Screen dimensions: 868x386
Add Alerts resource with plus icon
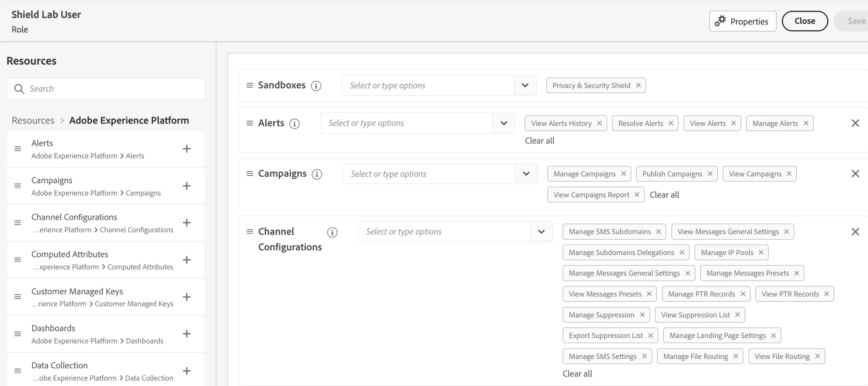click(x=186, y=149)
